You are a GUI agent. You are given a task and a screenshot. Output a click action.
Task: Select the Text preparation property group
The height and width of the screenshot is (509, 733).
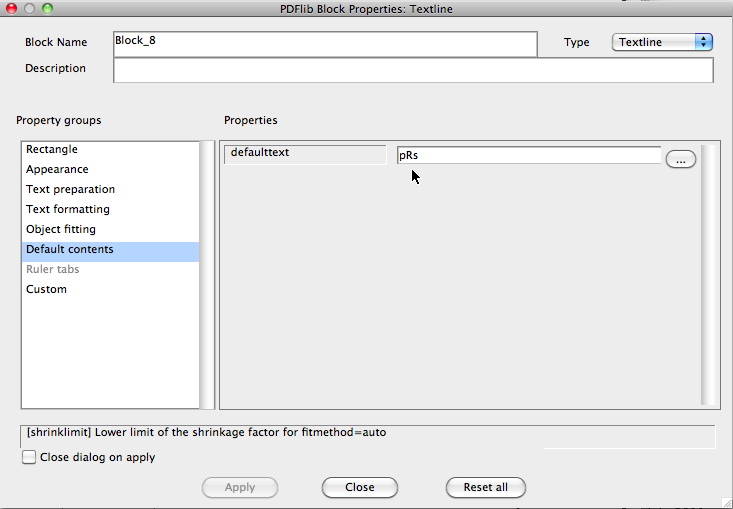coord(110,189)
